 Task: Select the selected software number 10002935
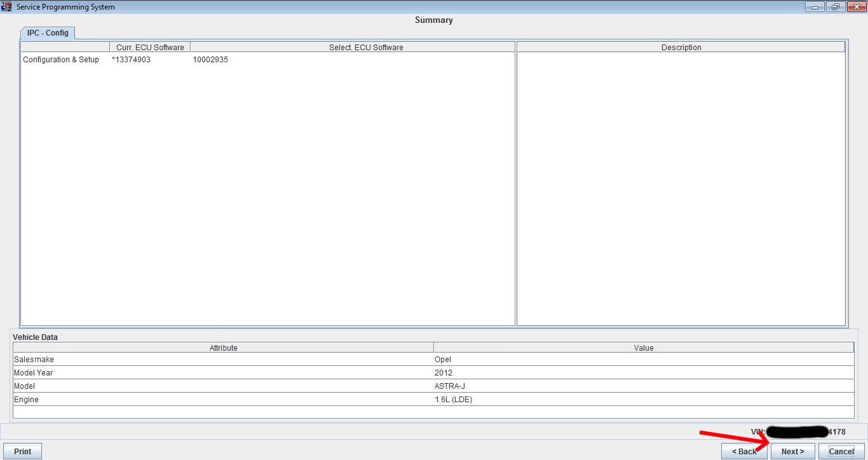coord(210,60)
